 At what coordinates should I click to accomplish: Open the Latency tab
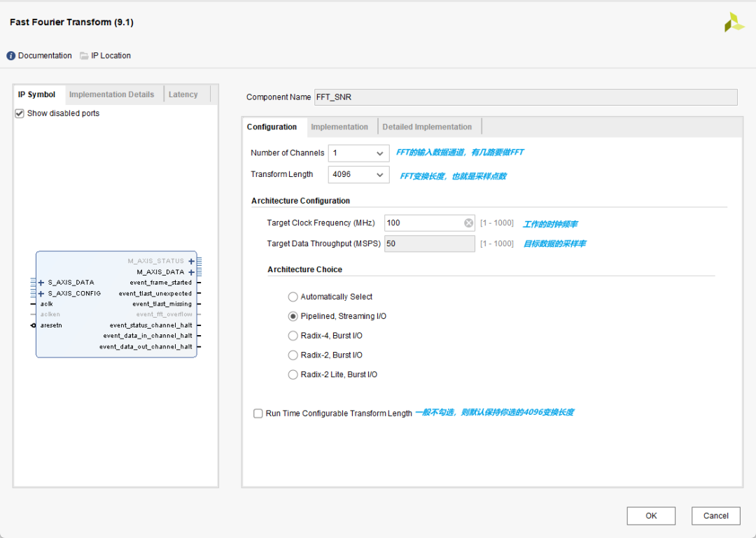183,94
